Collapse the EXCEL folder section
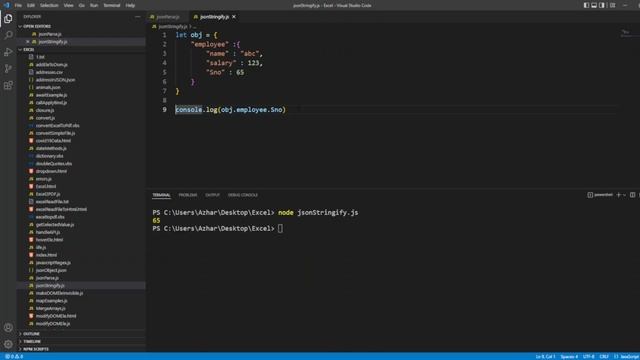Image resolution: width=640 pixels, height=360 pixels. tap(29, 49)
